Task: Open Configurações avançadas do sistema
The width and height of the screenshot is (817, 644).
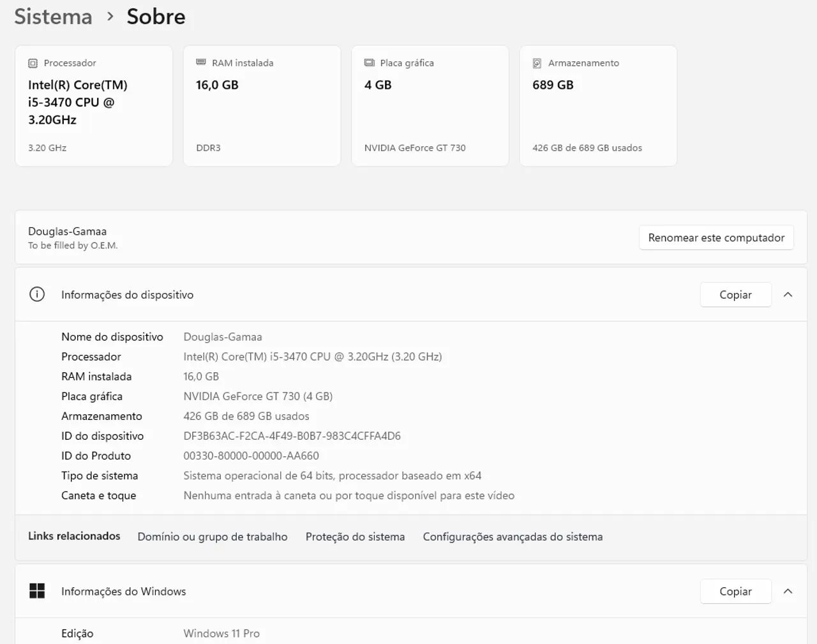Action: click(x=513, y=537)
